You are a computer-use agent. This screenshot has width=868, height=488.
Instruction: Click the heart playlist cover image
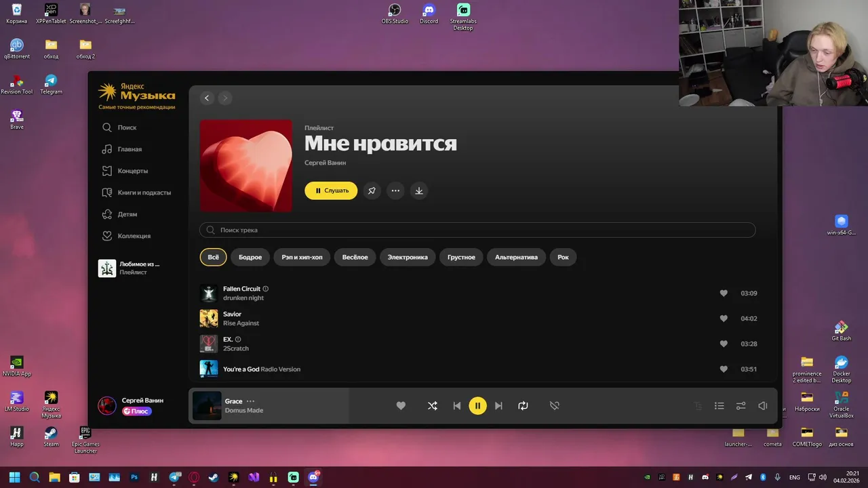pos(246,166)
